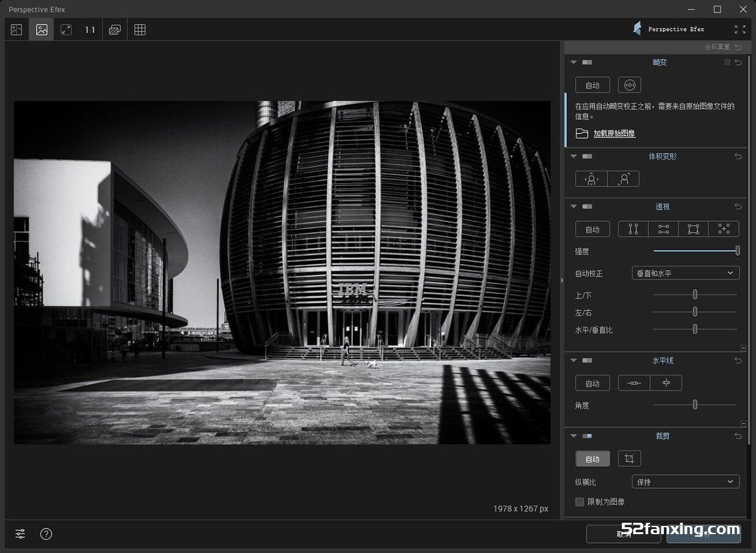Set zoom to 1:1 view

(x=90, y=30)
